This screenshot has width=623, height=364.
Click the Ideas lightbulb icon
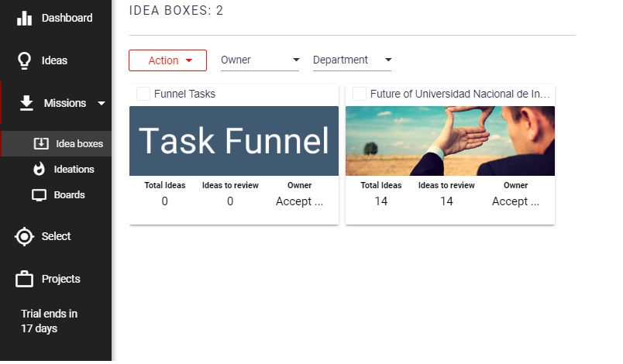[25, 60]
